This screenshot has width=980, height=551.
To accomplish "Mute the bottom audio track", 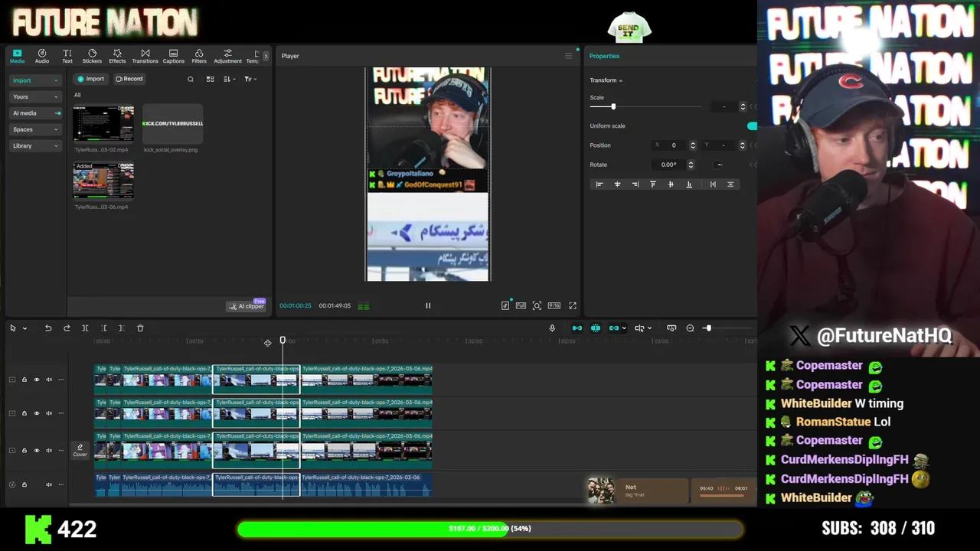I will pos(49,484).
